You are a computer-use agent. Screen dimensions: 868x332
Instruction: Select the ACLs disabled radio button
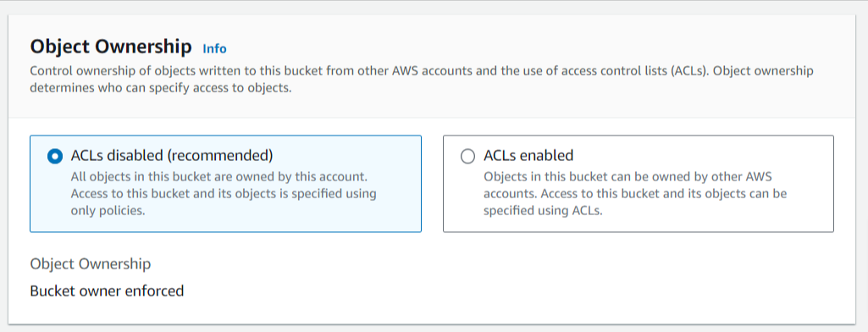(x=55, y=157)
